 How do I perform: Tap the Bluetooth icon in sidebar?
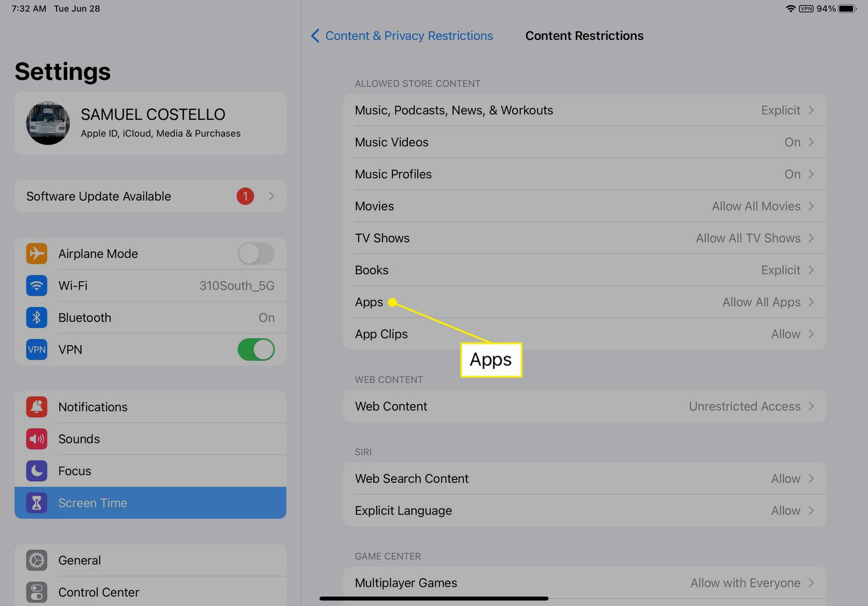pos(36,317)
